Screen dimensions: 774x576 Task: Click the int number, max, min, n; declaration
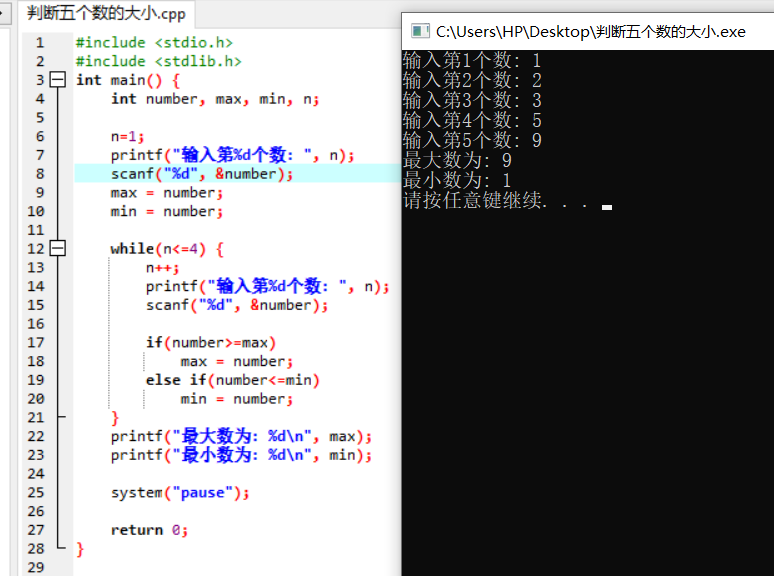pos(215,99)
